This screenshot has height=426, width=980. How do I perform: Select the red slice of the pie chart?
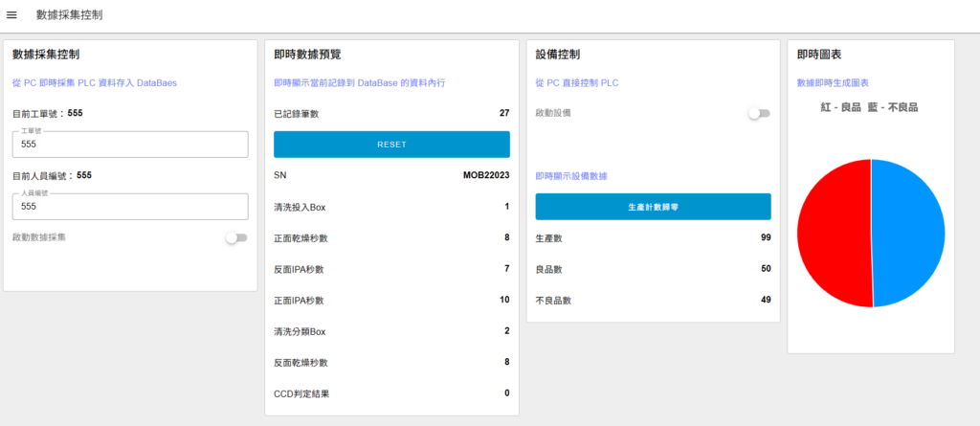tap(831, 235)
